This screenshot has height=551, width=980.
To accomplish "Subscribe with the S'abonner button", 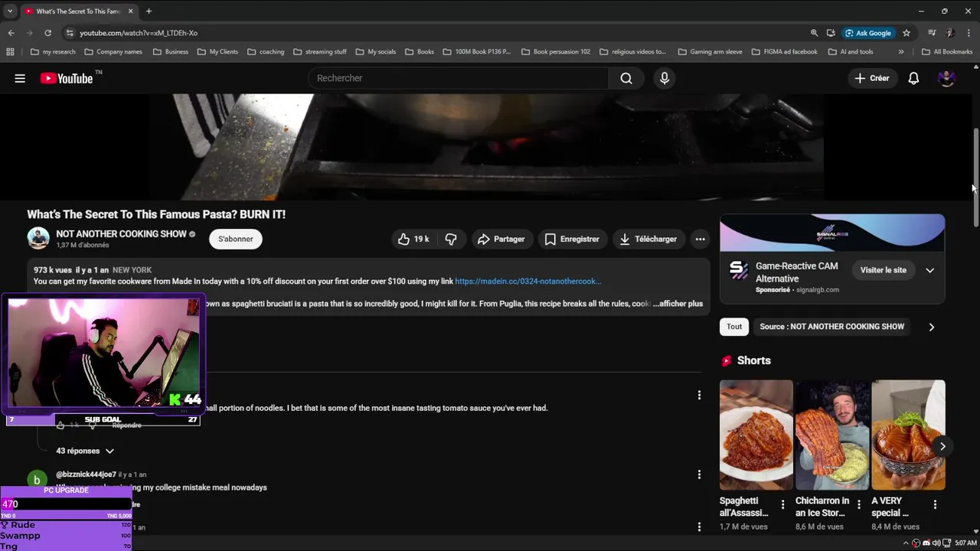I will [x=235, y=239].
